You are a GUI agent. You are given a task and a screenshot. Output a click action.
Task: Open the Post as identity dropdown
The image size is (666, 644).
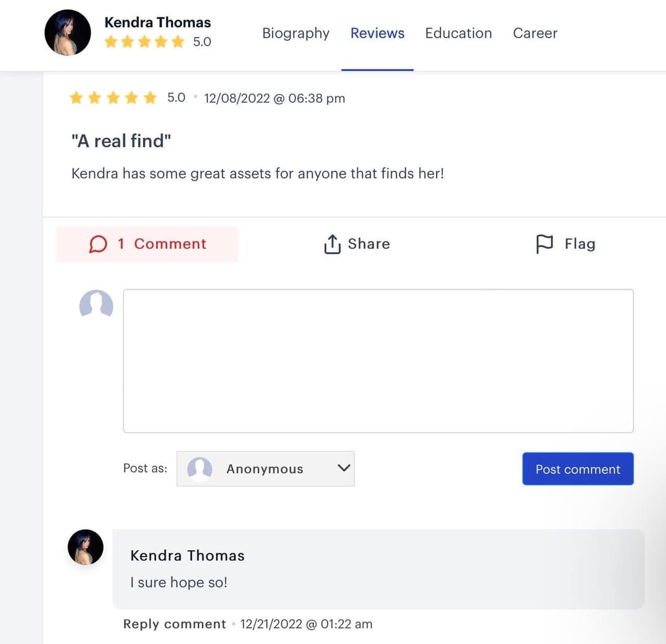click(x=265, y=469)
